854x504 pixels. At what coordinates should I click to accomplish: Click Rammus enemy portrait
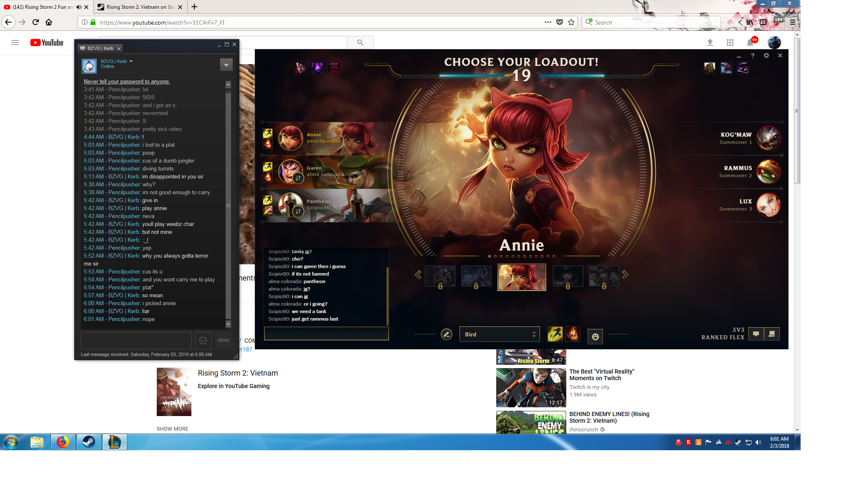[x=768, y=171]
